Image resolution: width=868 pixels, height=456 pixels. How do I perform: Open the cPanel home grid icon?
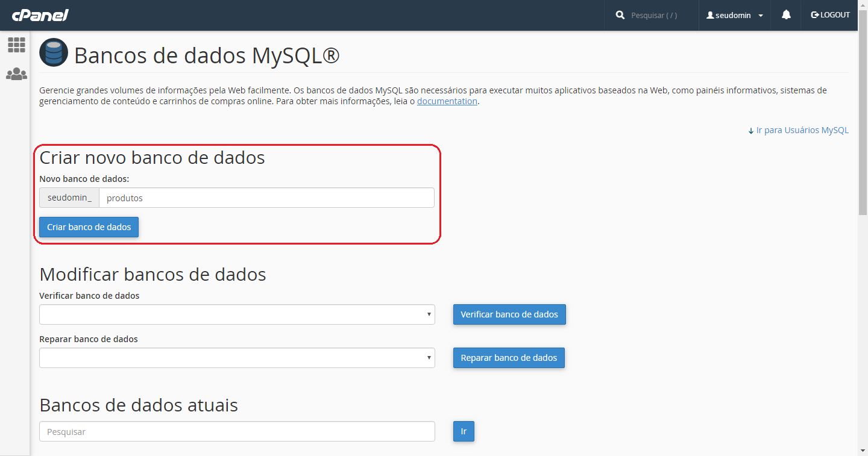pos(16,45)
